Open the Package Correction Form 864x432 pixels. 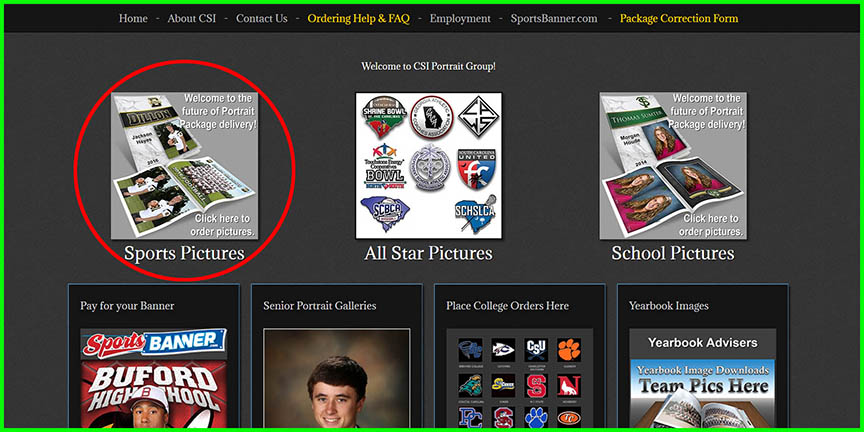coord(679,18)
